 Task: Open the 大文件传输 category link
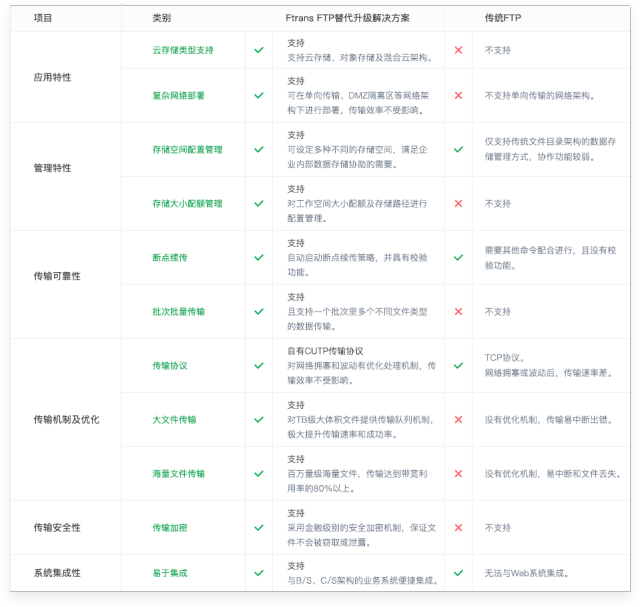point(174,420)
